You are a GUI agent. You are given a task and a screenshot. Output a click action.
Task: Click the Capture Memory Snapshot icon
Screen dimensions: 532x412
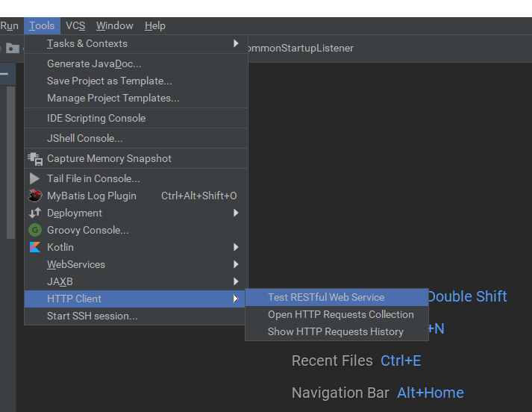tap(35, 159)
